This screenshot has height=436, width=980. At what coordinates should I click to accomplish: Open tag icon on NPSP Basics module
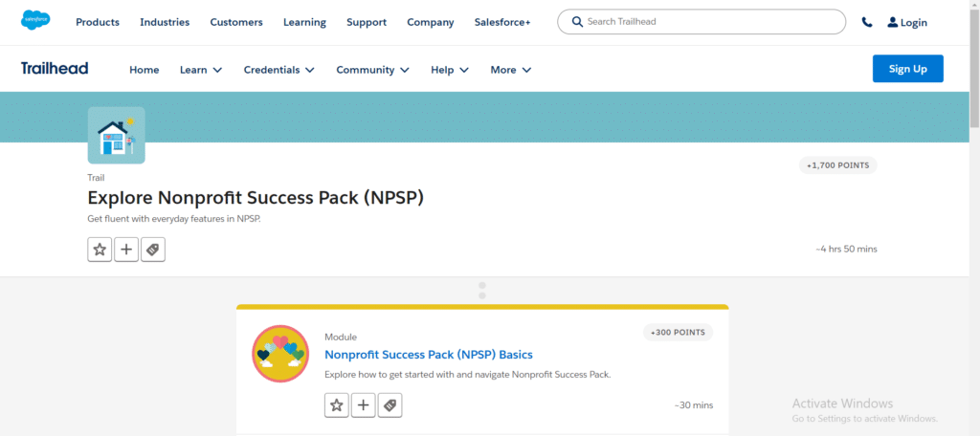point(390,405)
